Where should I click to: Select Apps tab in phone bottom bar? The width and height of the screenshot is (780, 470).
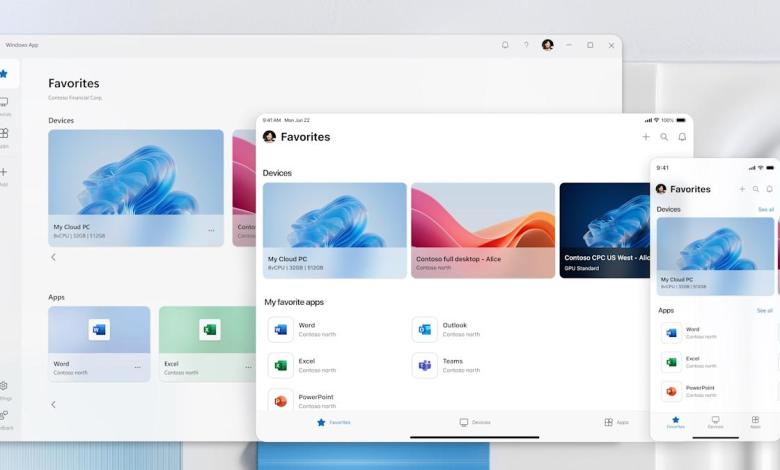755,423
